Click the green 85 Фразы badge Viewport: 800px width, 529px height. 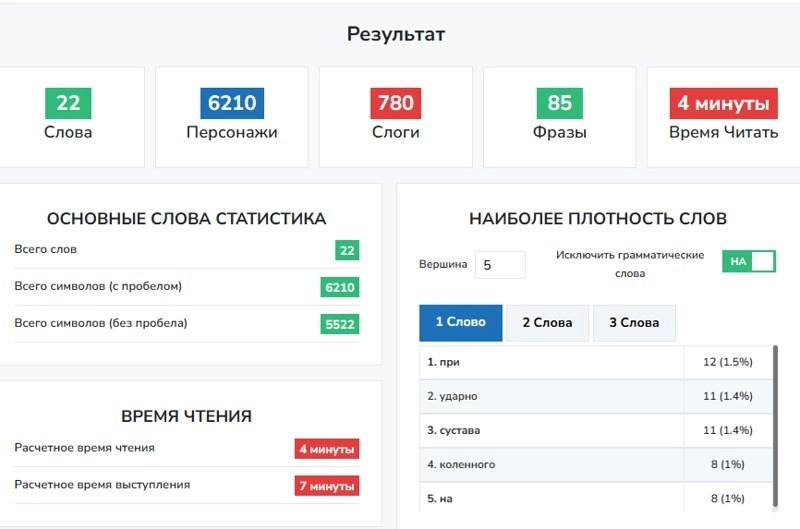click(x=559, y=103)
